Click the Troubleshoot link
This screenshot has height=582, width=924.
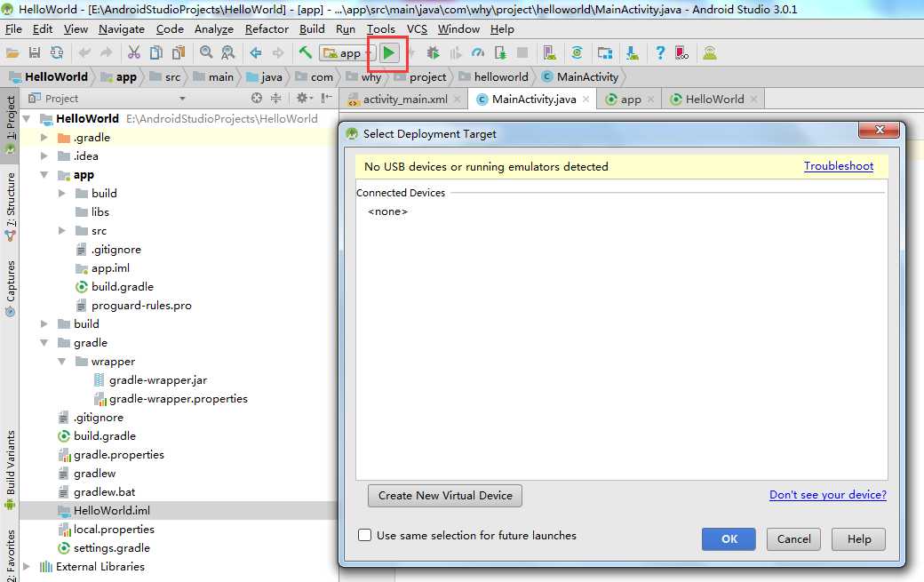pyautogui.click(x=839, y=166)
